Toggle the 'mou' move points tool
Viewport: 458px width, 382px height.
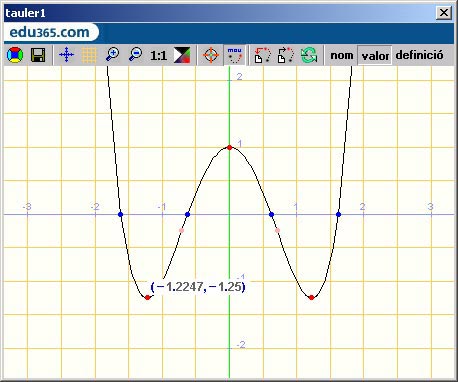235,55
